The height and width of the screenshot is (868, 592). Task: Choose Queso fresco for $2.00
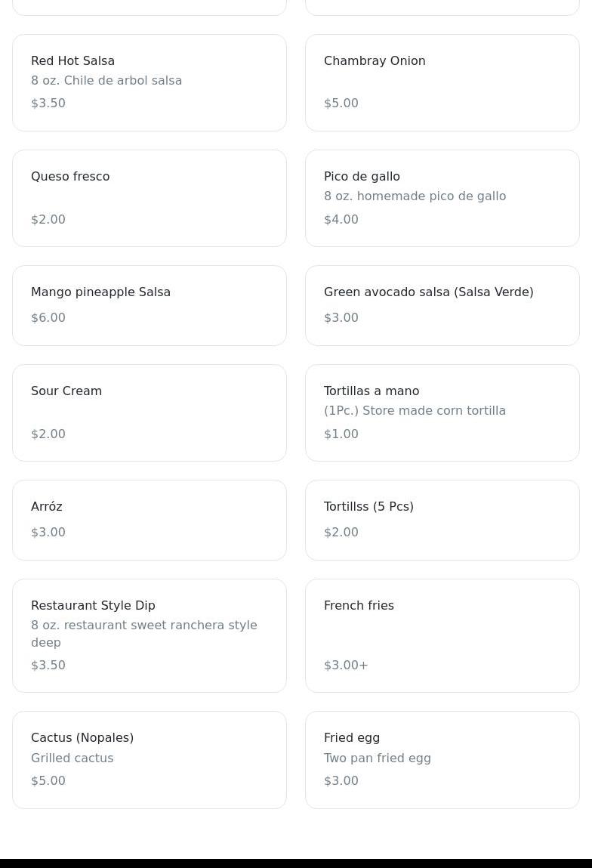150,198
